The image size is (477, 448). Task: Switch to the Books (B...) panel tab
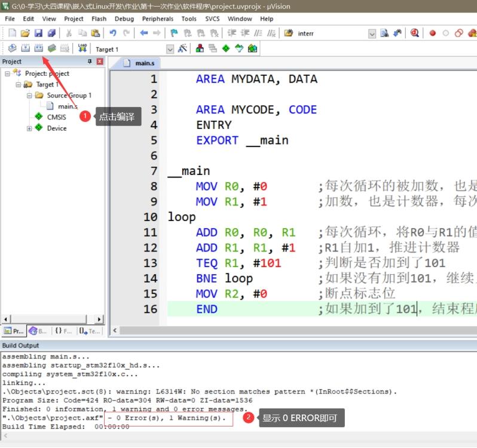[x=38, y=331]
